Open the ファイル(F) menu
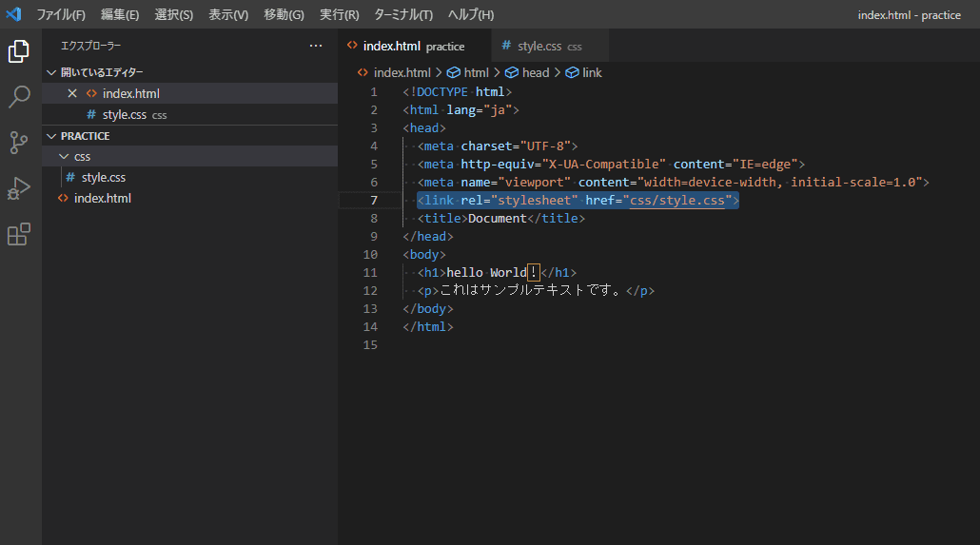Screen dimensions: 980x545 (x=60, y=15)
